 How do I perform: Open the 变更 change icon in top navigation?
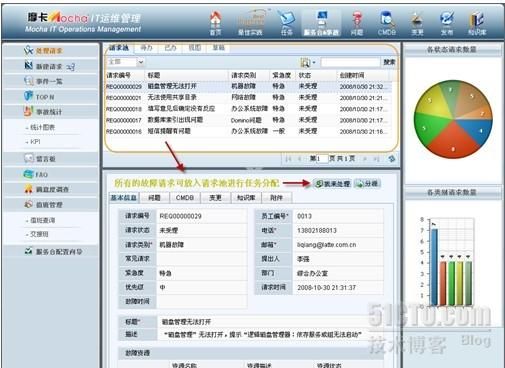coord(417,23)
